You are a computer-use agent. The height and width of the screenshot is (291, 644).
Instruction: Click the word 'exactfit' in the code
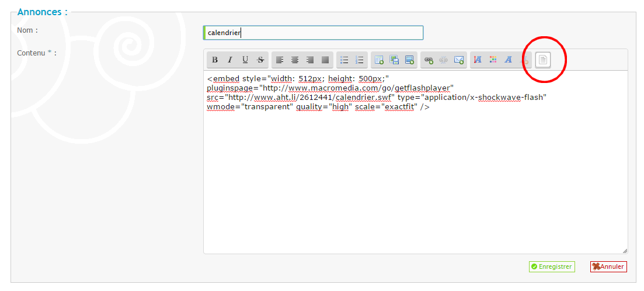(x=400, y=108)
